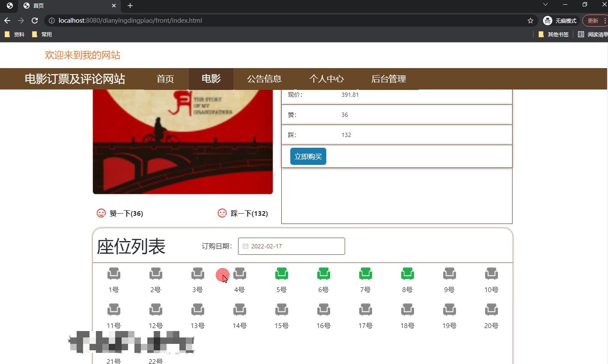The height and width of the screenshot is (364, 608).
Task: Select seat 19号 icon
Action: [449, 310]
